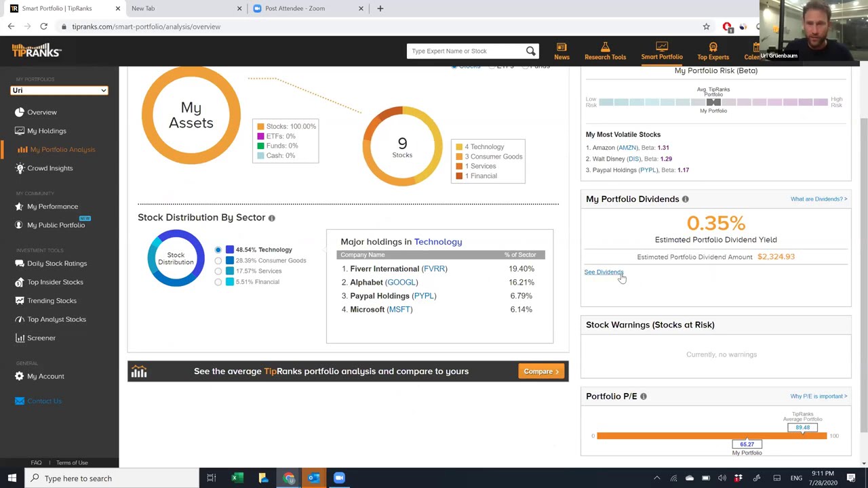The image size is (868, 488).
Task: Open a new browser tab
Action: (x=380, y=8)
